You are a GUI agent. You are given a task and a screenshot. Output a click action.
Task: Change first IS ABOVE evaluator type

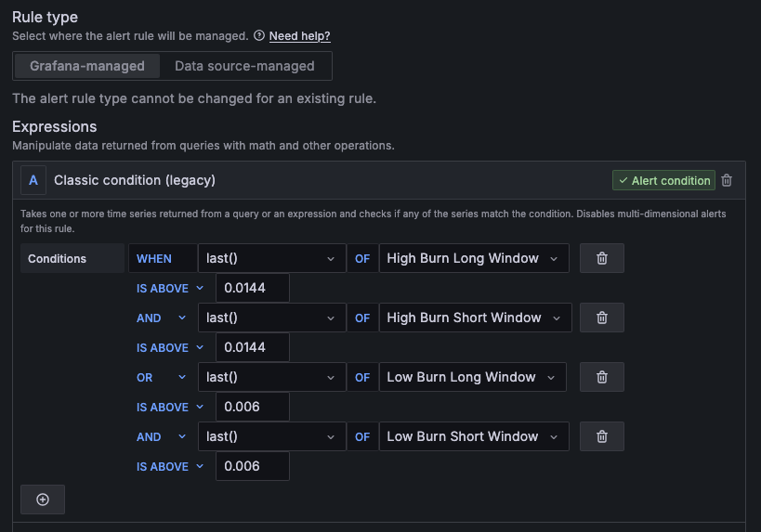coord(169,289)
